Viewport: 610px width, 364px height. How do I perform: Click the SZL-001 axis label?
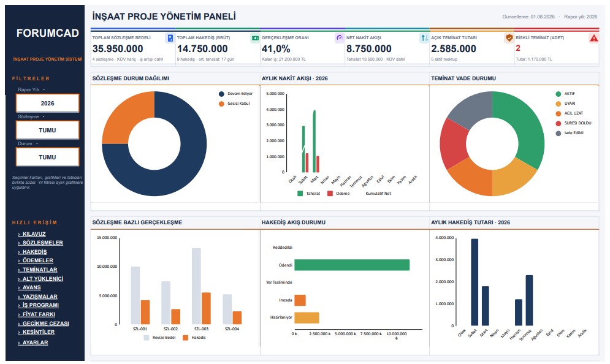(x=140, y=329)
